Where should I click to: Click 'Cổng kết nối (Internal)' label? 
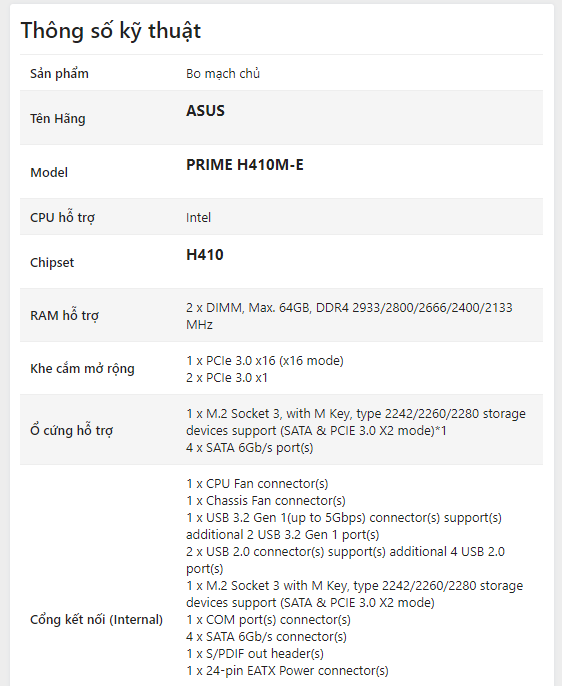96,620
